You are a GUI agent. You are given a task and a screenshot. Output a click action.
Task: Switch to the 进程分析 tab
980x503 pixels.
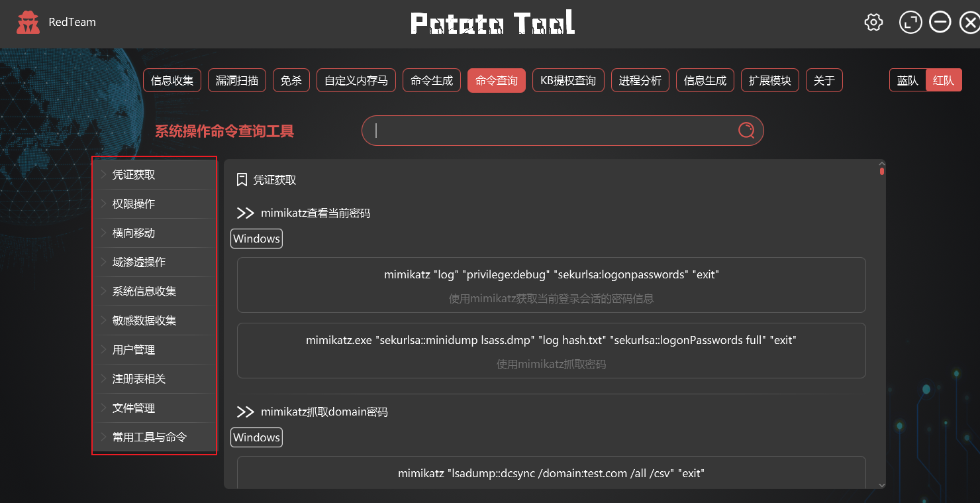point(640,81)
